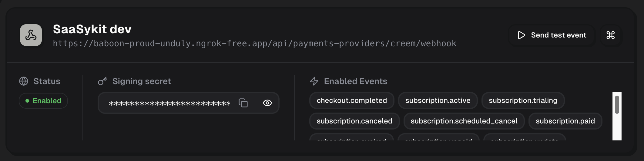Click the lightning icon beside Enabled Events
Viewport: 644px width, 161px height.
point(314,81)
